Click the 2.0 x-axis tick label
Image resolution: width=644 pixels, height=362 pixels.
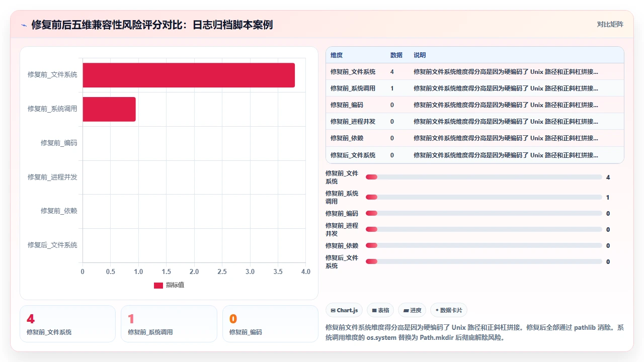(x=194, y=271)
